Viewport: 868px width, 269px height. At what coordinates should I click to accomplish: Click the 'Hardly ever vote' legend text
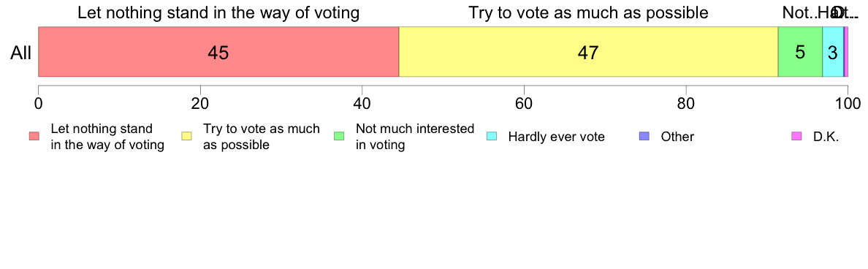[x=556, y=137]
